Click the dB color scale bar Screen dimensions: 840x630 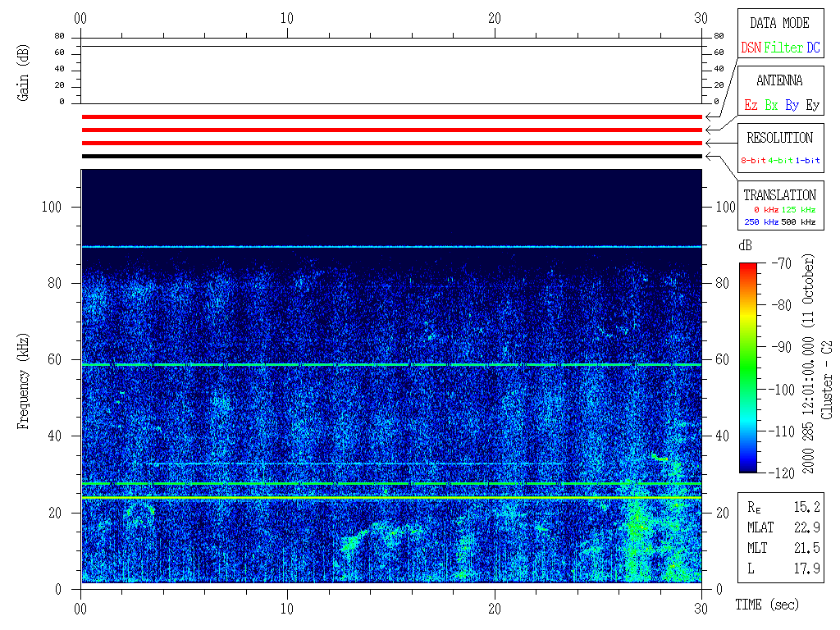coord(747,367)
